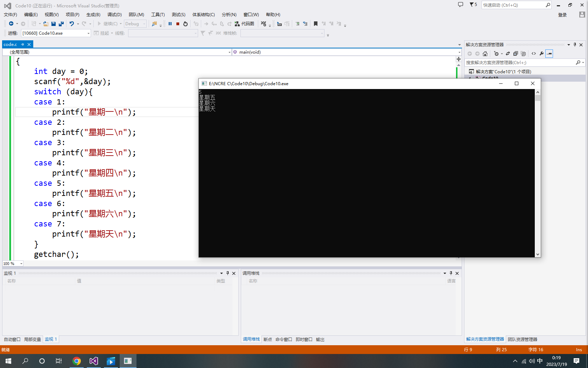This screenshot has width=588, height=368.
Task: Open the Windows taskbar search
Action: click(25, 361)
